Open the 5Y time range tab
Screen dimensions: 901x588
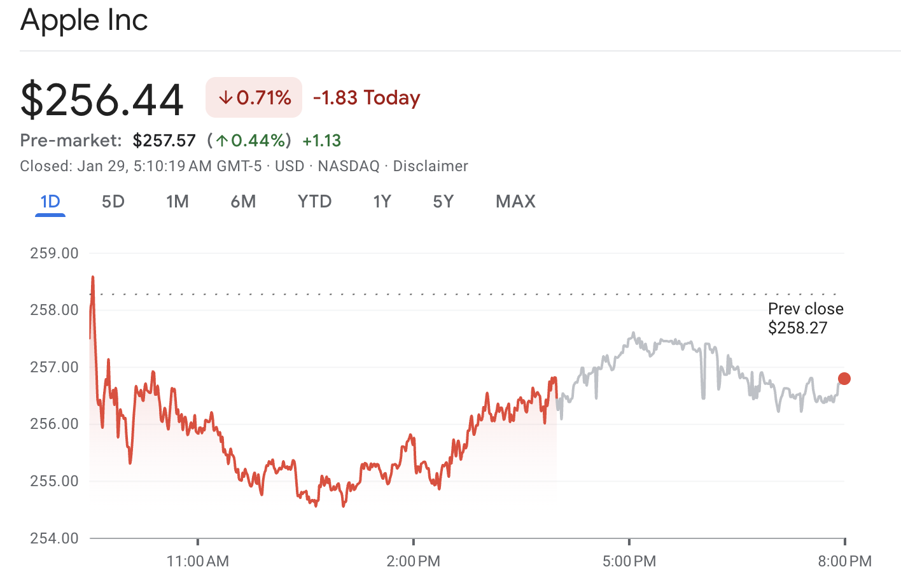[444, 201]
